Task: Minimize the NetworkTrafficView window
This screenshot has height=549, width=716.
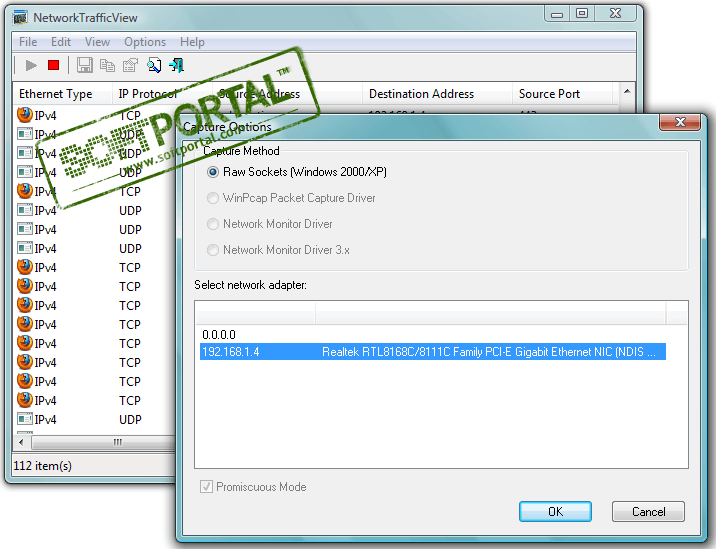Action: (557, 13)
